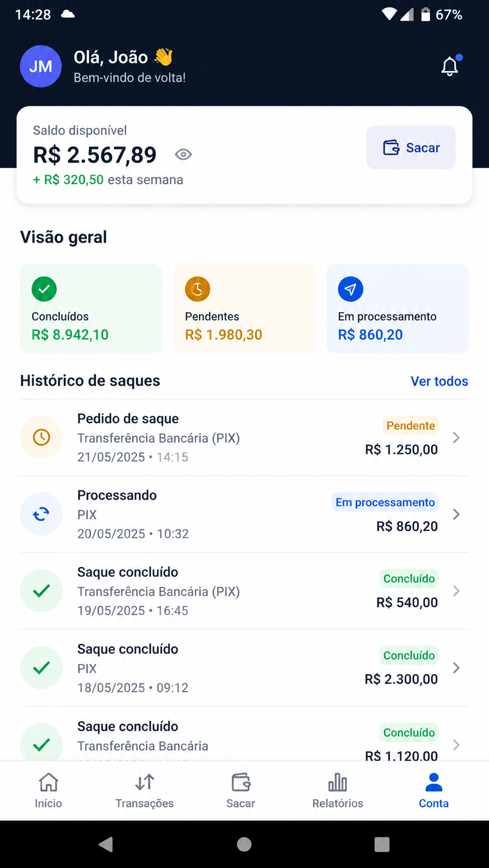
Task: Tap the Sacar button in balance card
Action: pyautogui.click(x=411, y=147)
